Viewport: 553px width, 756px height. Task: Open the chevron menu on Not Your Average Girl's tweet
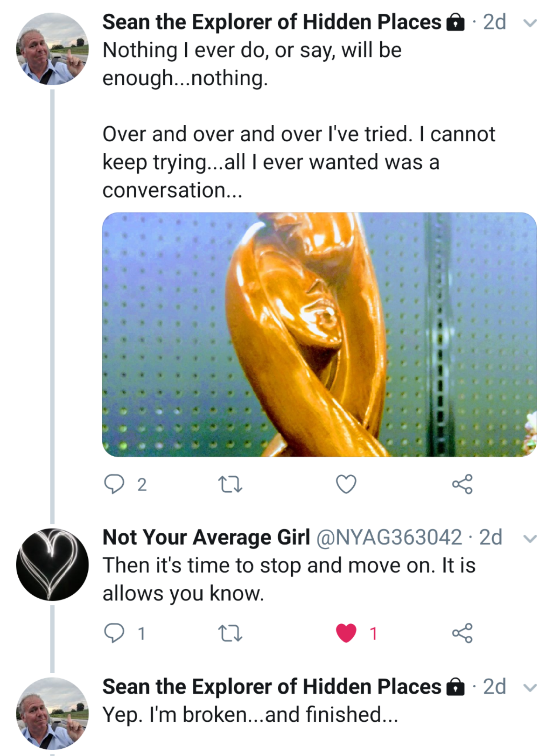(530, 539)
